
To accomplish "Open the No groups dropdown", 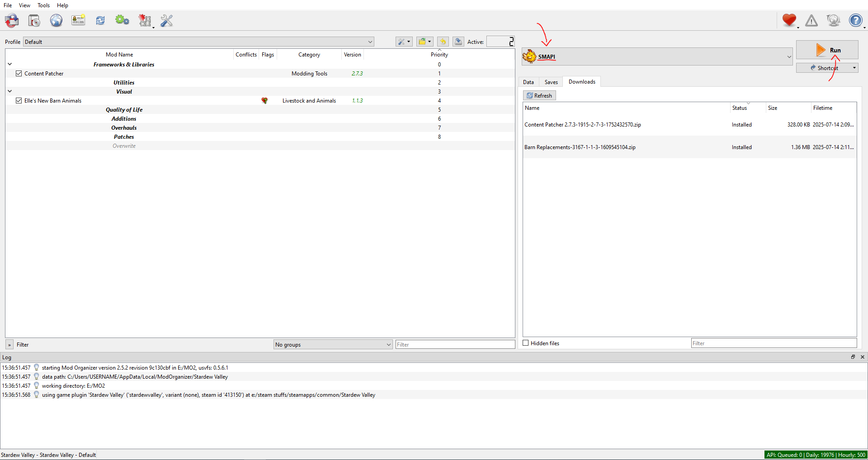I will [x=333, y=345].
